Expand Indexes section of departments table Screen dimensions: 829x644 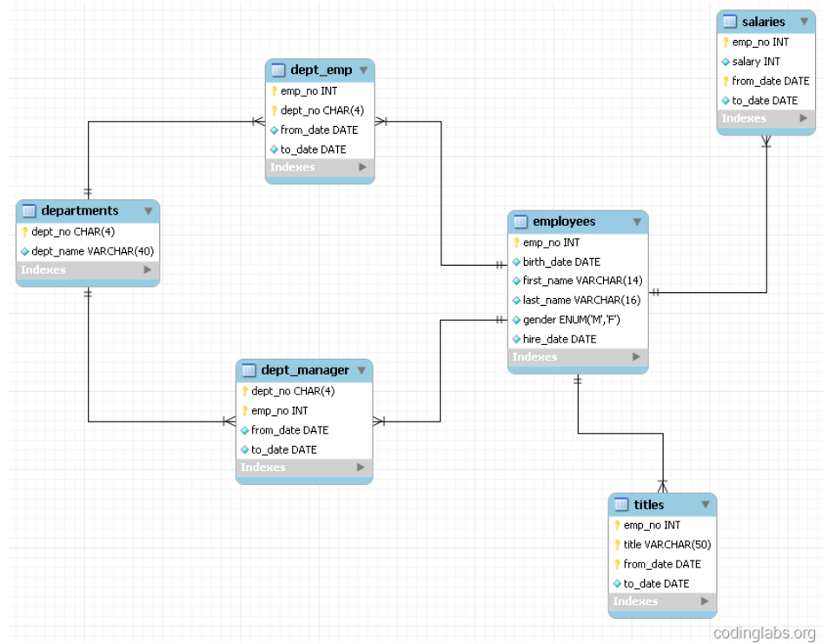[x=148, y=269]
